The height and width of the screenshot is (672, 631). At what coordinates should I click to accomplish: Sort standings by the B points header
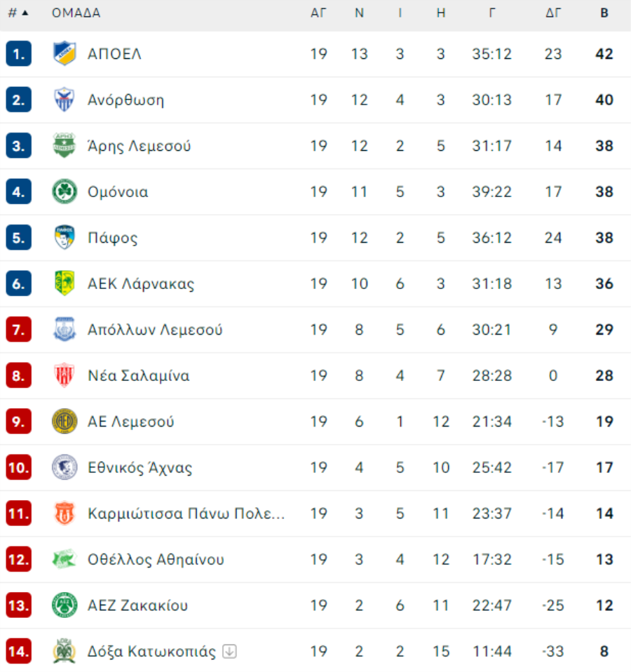[604, 13]
